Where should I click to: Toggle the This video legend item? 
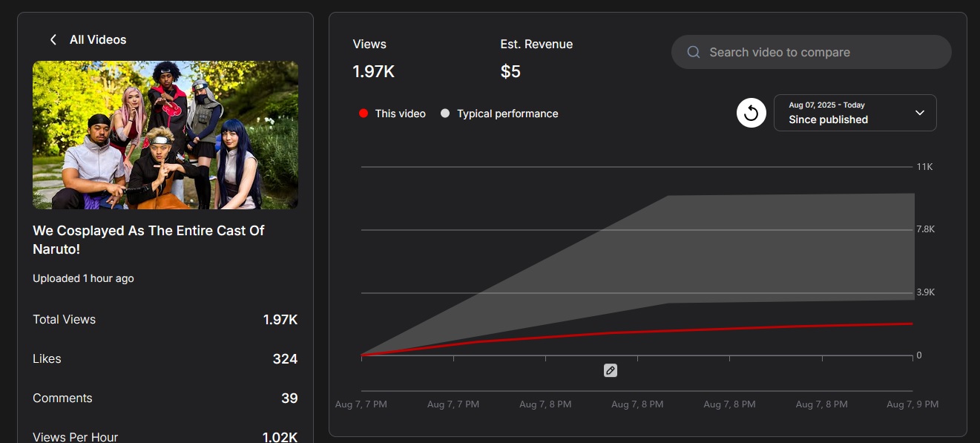coord(392,114)
